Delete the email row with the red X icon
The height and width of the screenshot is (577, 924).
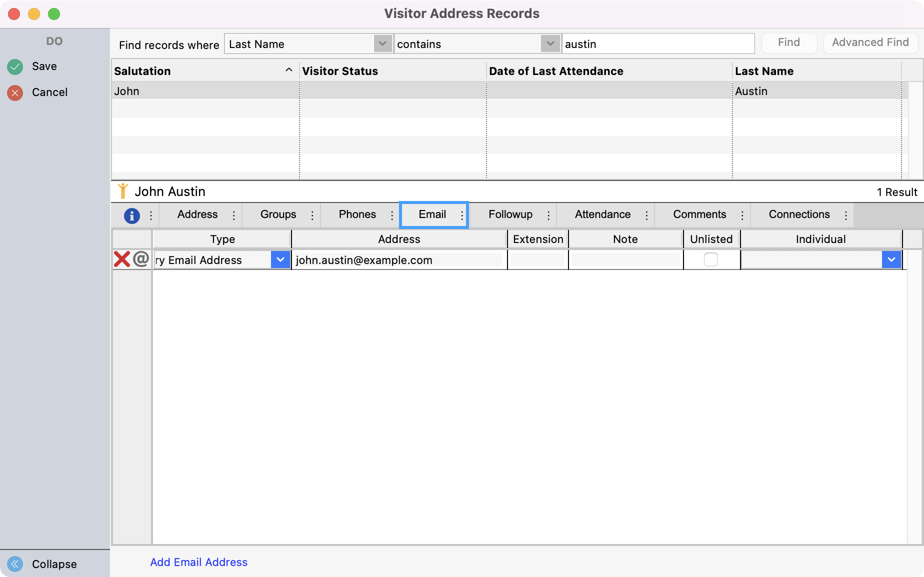click(x=121, y=259)
